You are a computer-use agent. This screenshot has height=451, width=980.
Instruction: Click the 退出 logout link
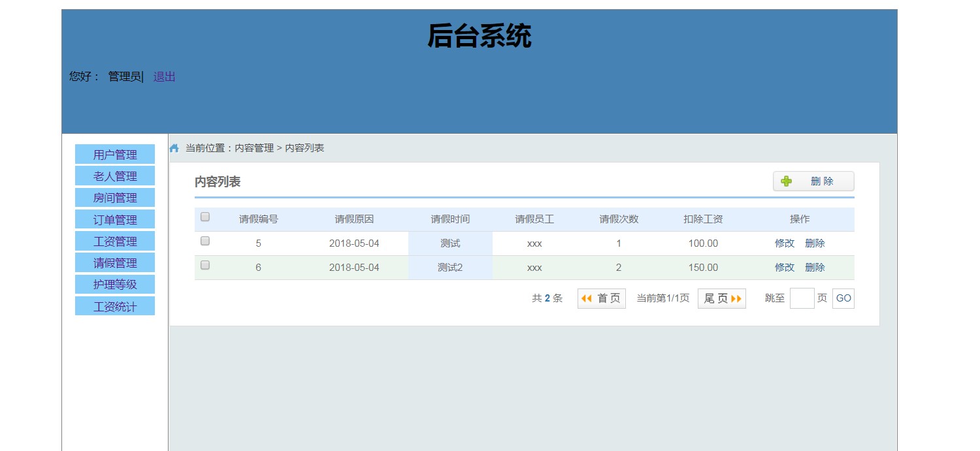tap(165, 77)
